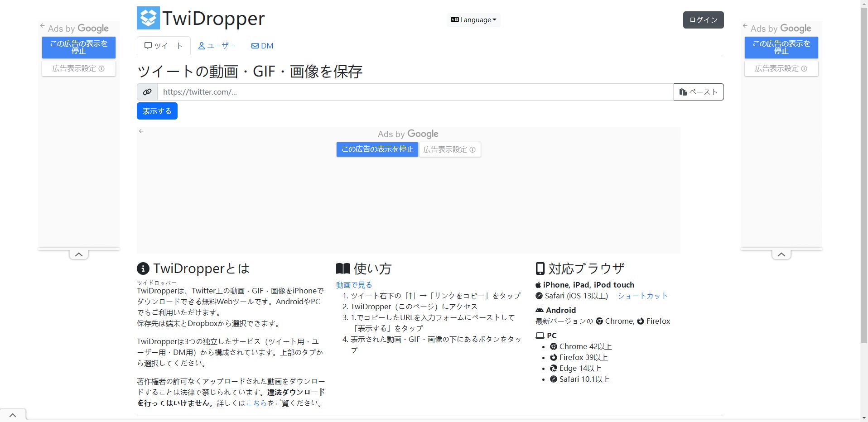Click the TwiDropper Dropbox logo icon
The width and height of the screenshot is (868, 422).
point(148,18)
